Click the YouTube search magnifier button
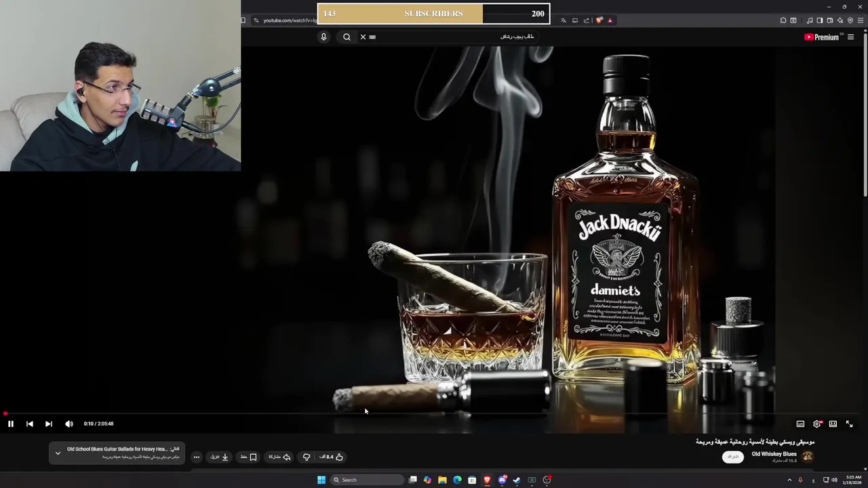Screen dimensions: 868x488 [x=347, y=37]
